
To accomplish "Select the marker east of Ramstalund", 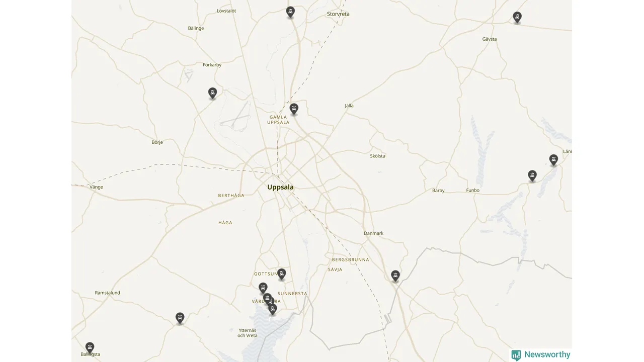I will pyautogui.click(x=180, y=318).
